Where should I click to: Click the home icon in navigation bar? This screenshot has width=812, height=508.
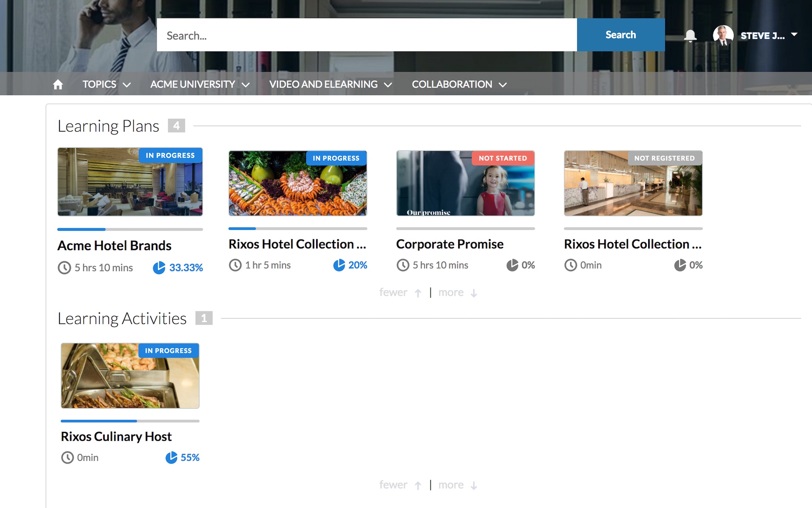58,84
